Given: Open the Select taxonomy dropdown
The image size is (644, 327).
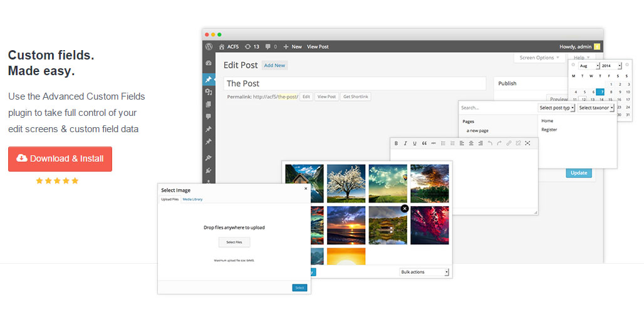Looking at the screenshot, I should [596, 108].
